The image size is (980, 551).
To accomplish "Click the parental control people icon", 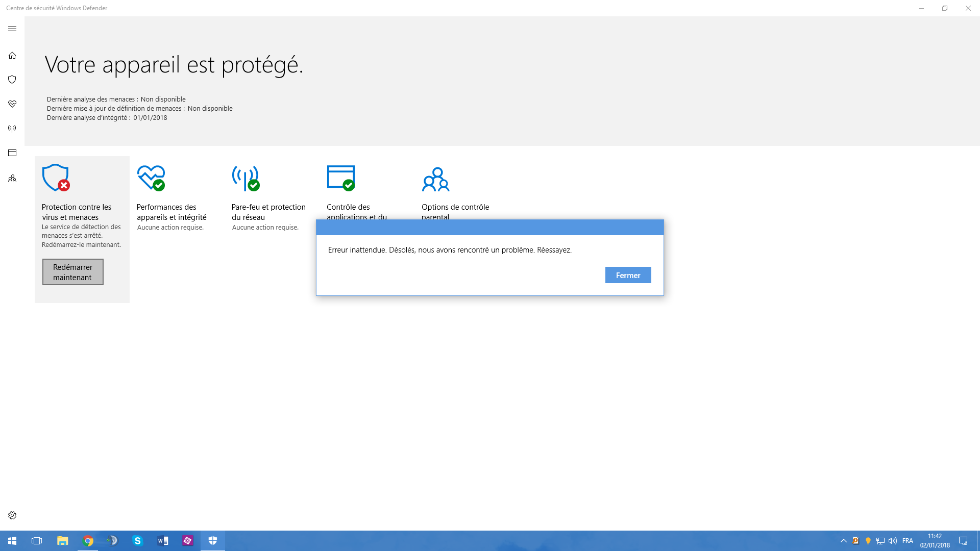I will tap(436, 179).
